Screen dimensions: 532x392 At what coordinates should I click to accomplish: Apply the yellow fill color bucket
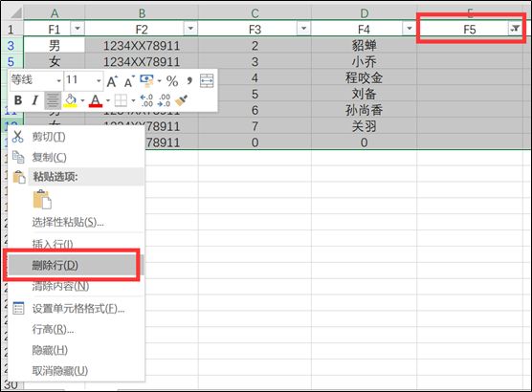tap(70, 100)
